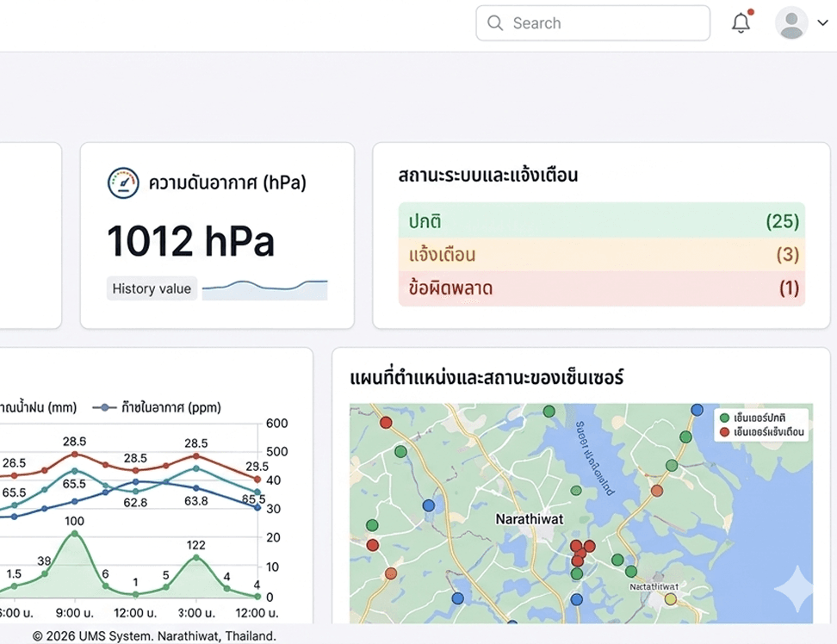Expand the chevron beside the avatar

(x=823, y=23)
